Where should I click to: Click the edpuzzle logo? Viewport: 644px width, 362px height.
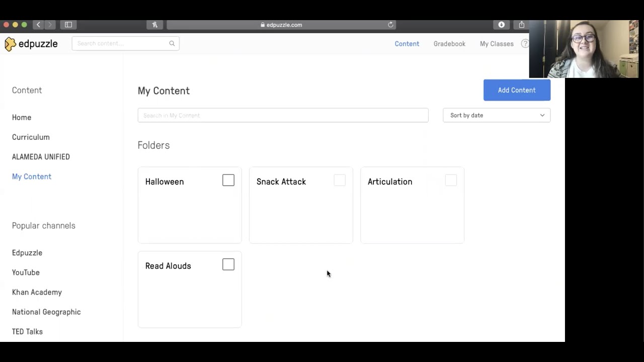coord(31,44)
